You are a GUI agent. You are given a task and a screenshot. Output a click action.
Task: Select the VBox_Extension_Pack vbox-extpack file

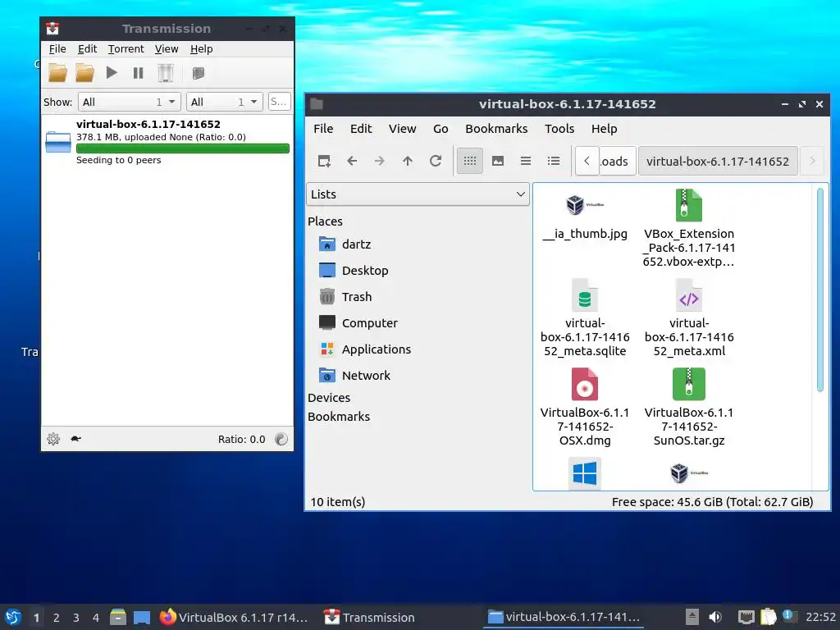pos(688,228)
